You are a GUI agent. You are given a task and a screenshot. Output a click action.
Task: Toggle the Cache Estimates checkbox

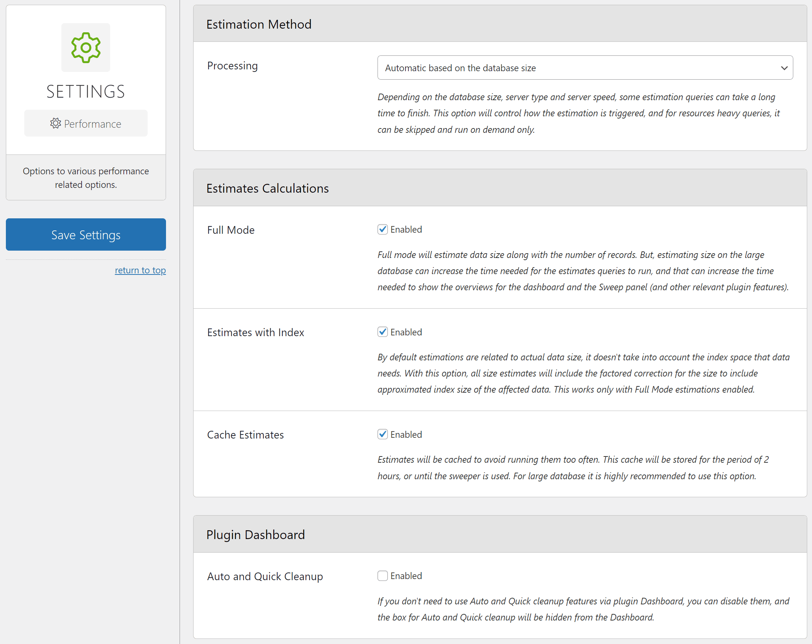[x=383, y=434]
